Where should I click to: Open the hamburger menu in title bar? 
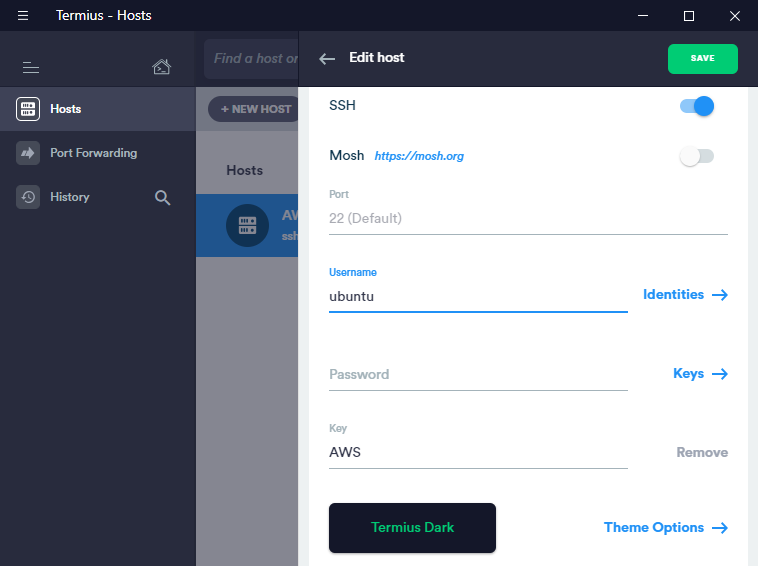[x=23, y=15]
